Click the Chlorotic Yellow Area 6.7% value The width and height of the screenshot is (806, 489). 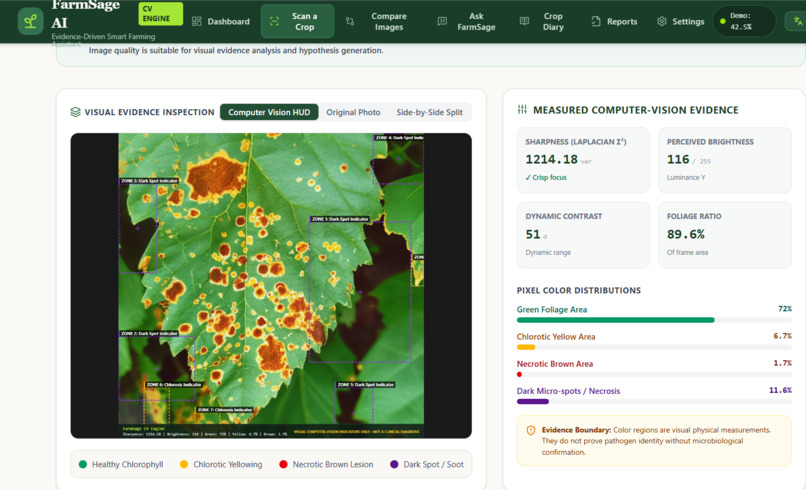[x=782, y=336]
